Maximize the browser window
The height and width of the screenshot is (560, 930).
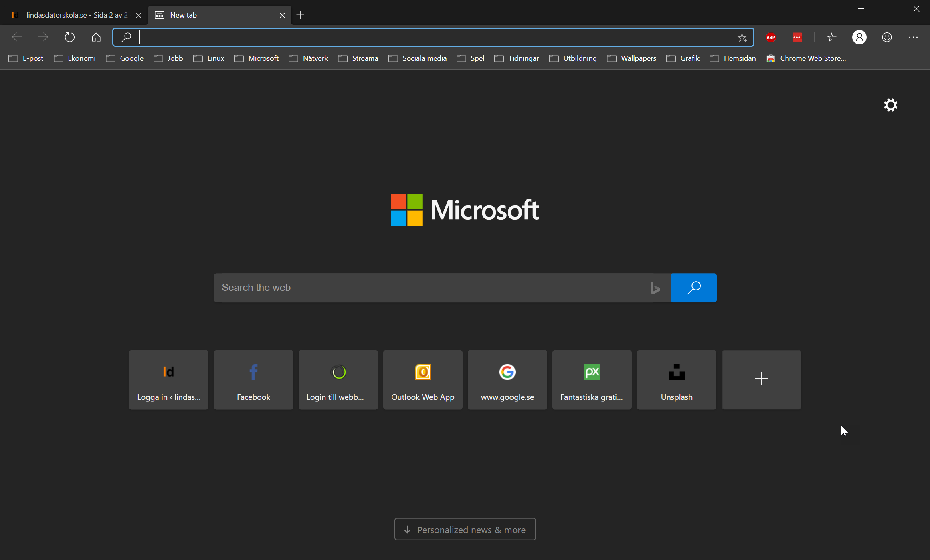[x=889, y=9]
